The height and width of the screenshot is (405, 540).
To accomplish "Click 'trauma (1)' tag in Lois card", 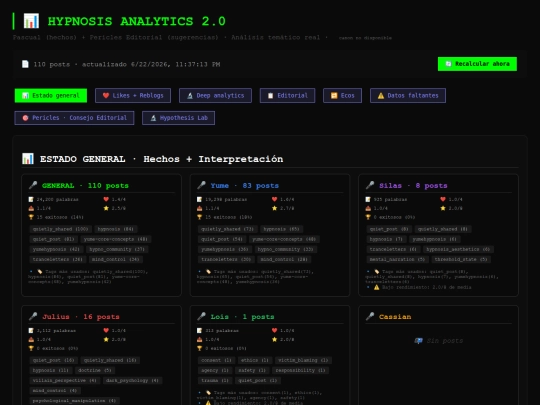I will tap(215, 380).
